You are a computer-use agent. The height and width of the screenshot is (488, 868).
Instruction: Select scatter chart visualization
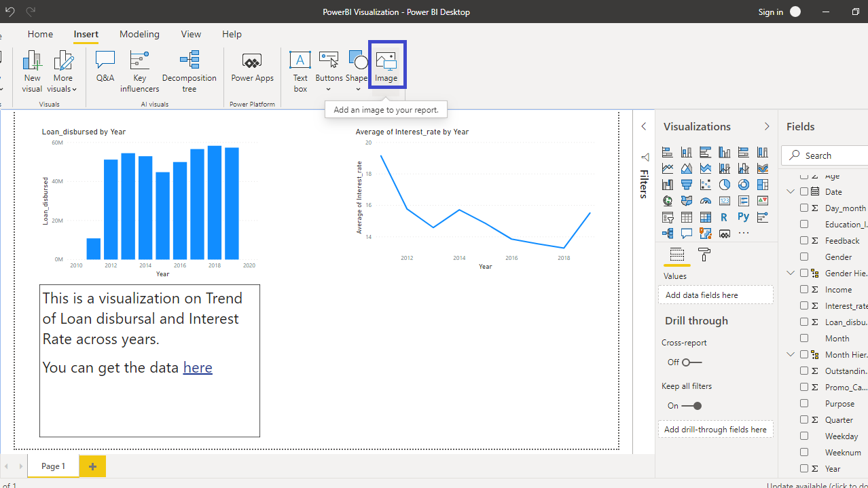coord(706,185)
